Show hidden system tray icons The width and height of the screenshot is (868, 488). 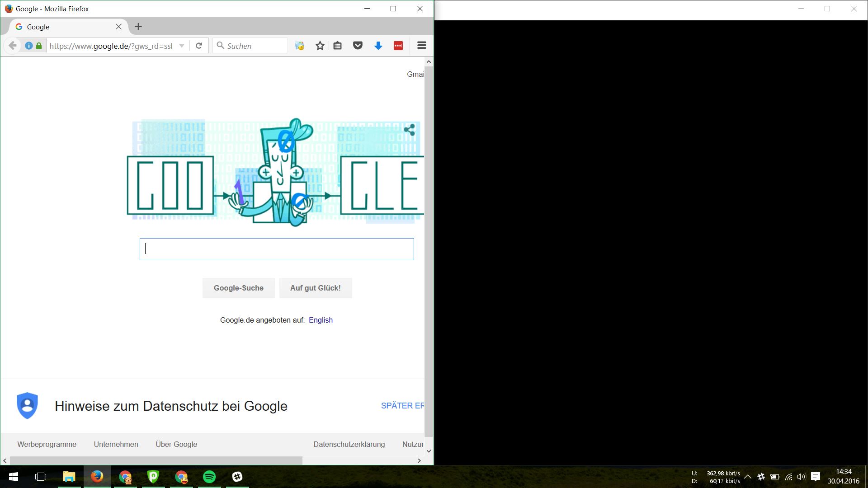(748, 477)
